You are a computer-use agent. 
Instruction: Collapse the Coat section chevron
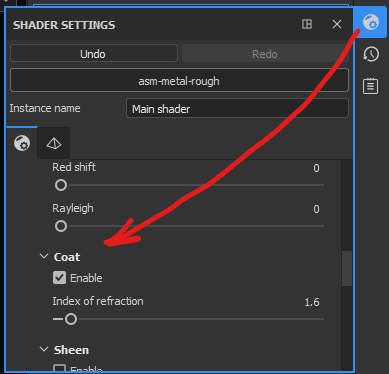coord(44,256)
